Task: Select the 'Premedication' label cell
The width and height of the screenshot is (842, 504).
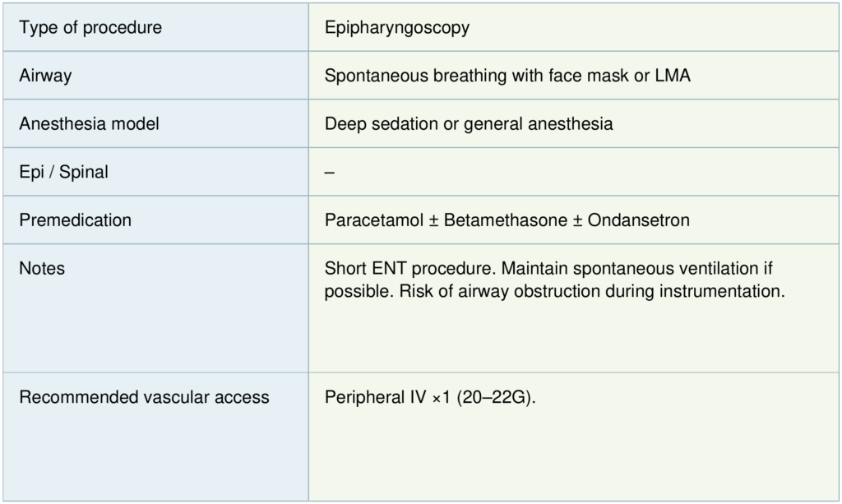Action: [x=76, y=220]
